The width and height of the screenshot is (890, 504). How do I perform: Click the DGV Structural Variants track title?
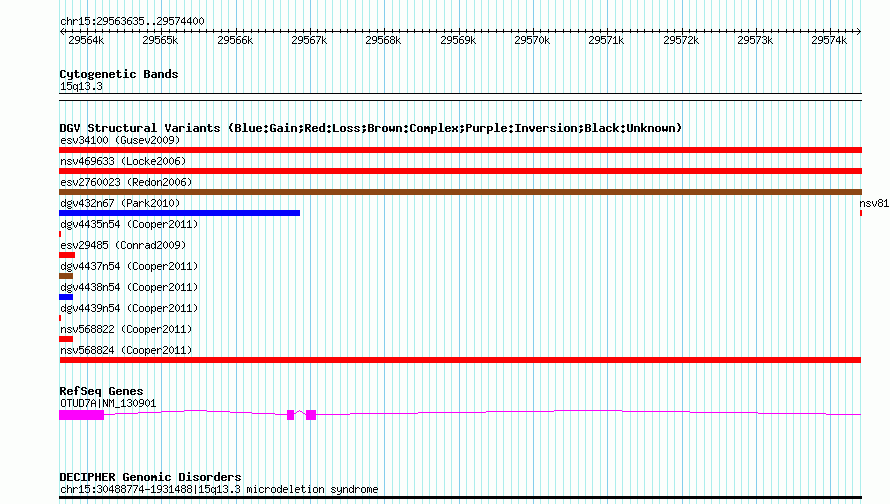(371, 128)
